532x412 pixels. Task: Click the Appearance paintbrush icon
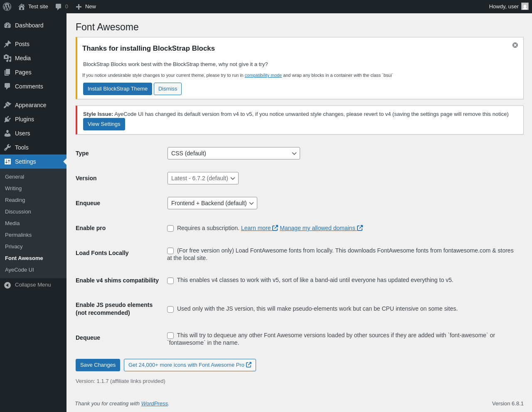click(x=7, y=105)
